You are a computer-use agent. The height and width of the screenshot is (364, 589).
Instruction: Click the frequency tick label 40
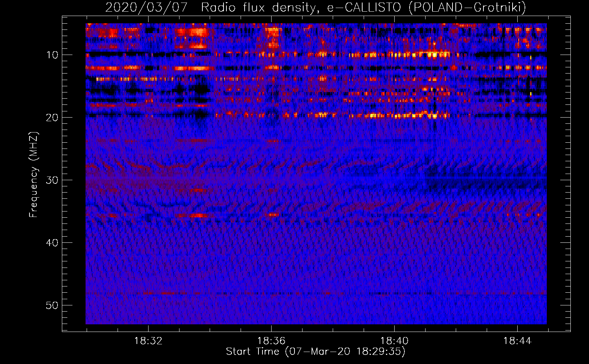point(52,243)
